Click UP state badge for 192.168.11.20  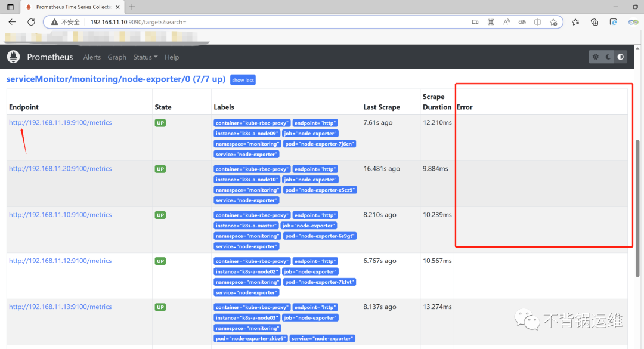click(160, 169)
